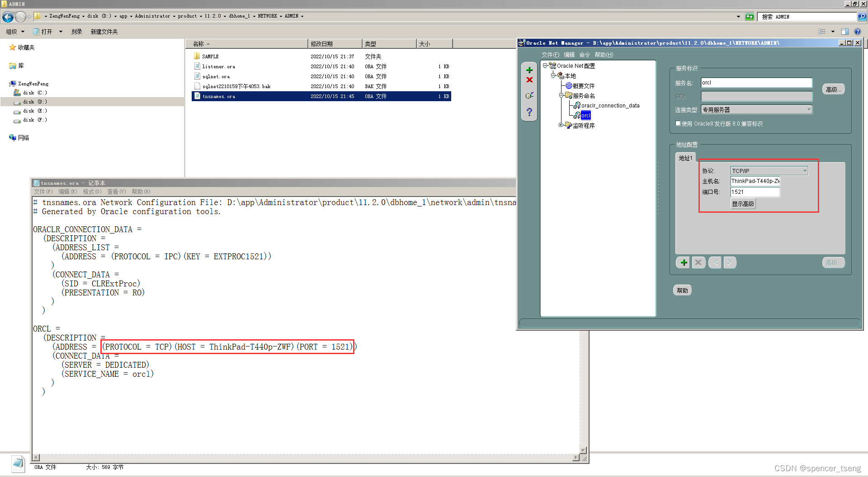This screenshot has height=477, width=868.
Task: Click the 搜索 ADMIN search box
Action: coord(807,17)
